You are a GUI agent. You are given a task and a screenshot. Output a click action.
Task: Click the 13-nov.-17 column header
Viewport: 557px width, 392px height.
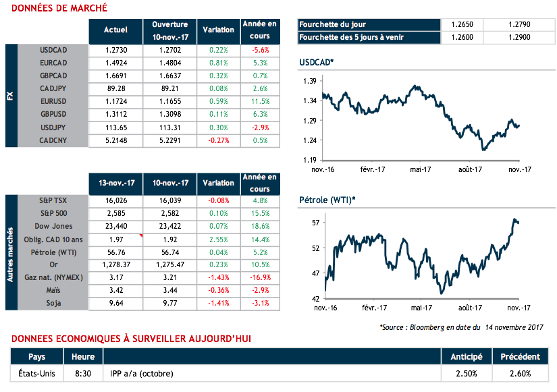[116, 183]
